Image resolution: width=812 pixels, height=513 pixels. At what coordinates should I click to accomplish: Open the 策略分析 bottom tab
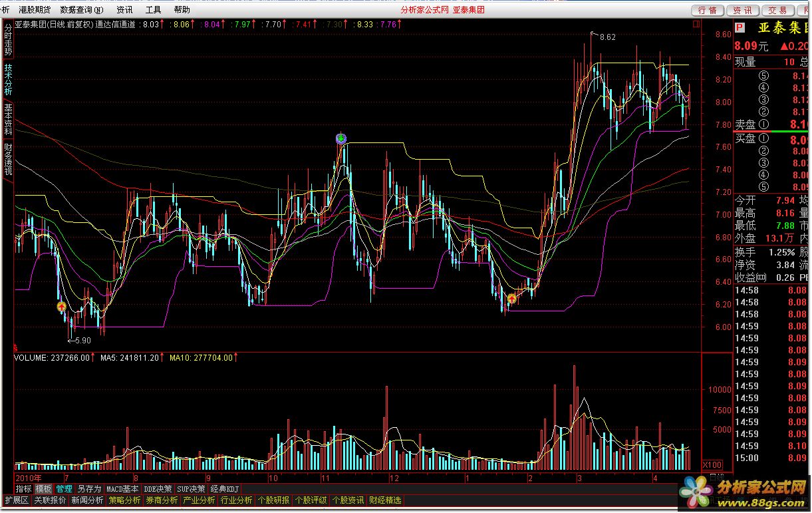click(124, 500)
